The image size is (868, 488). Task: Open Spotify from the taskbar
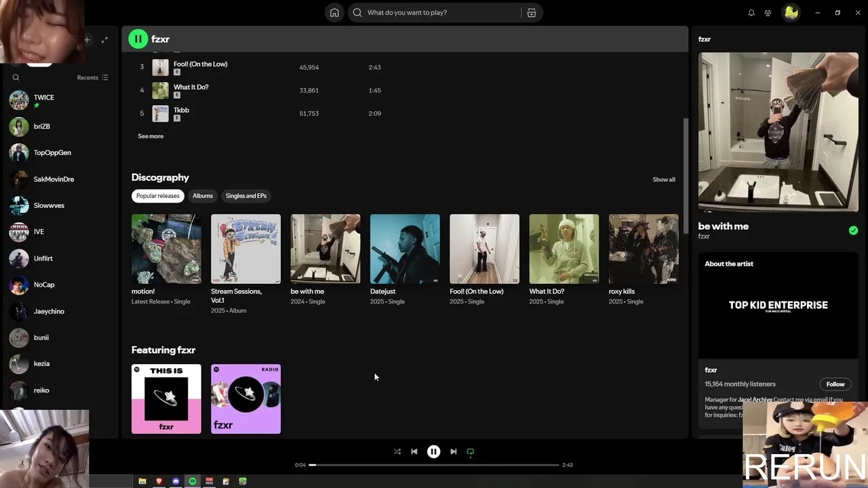[193, 481]
